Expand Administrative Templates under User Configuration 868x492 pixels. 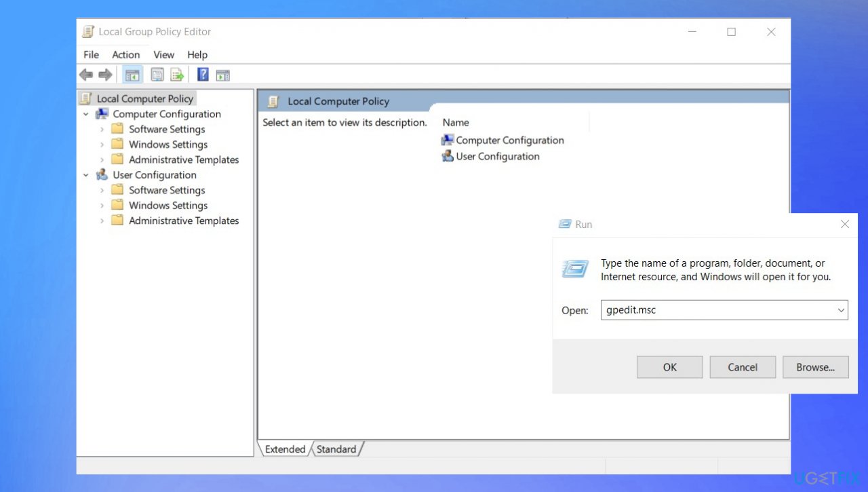click(102, 221)
